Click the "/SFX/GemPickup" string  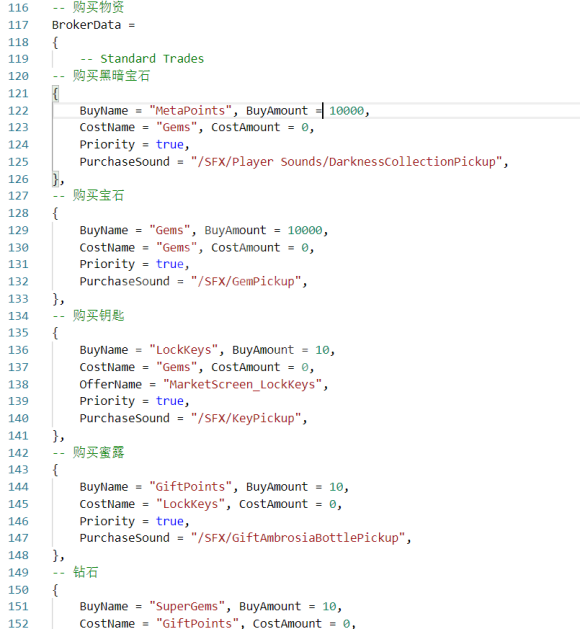246,282
